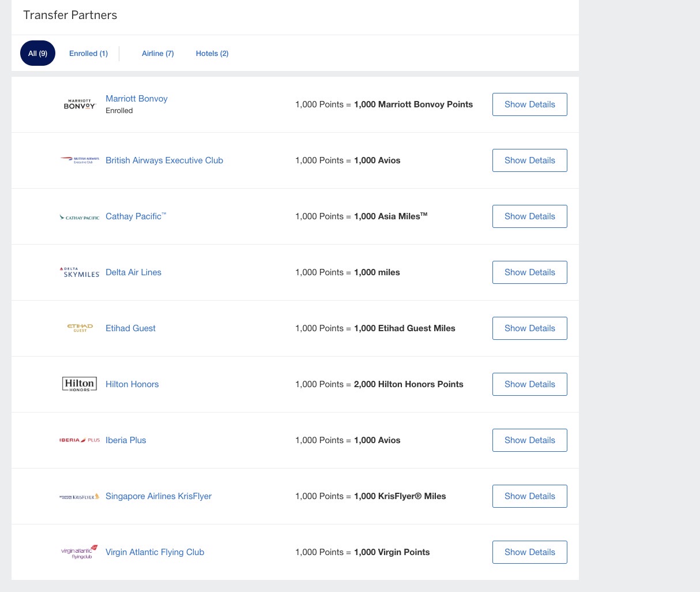This screenshot has width=700, height=592.
Task: Open the Etihad Guest partner link
Action: pos(130,328)
